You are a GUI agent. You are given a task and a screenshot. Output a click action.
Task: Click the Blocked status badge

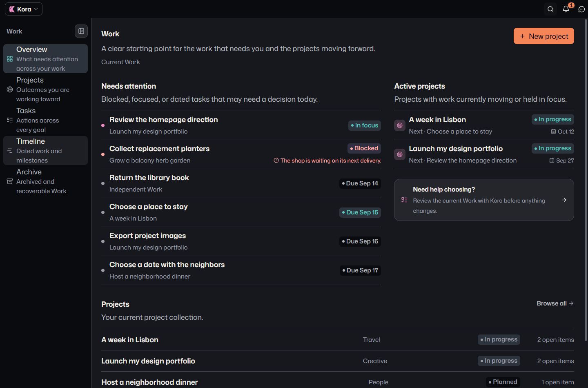(x=364, y=148)
